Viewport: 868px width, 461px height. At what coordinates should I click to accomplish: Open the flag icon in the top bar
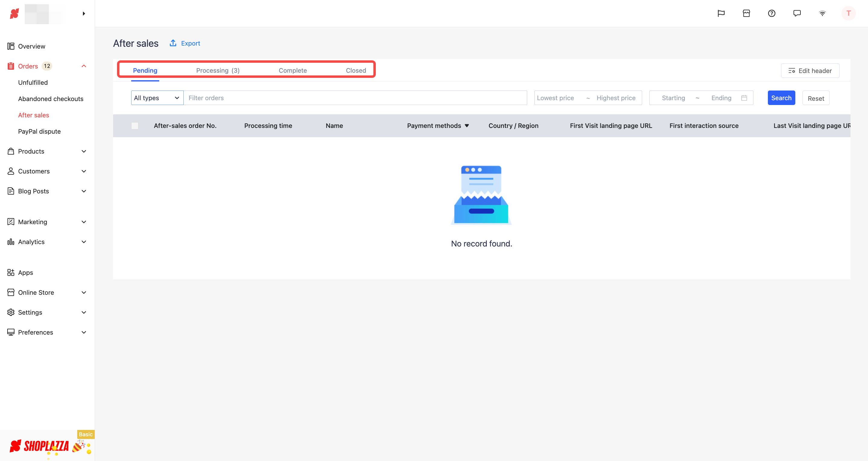pos(721,14)
